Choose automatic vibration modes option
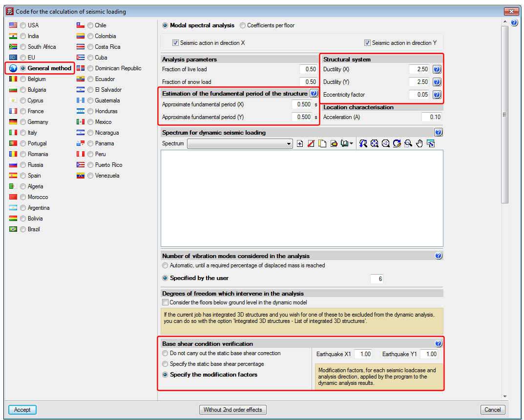 tap(165, 265)
